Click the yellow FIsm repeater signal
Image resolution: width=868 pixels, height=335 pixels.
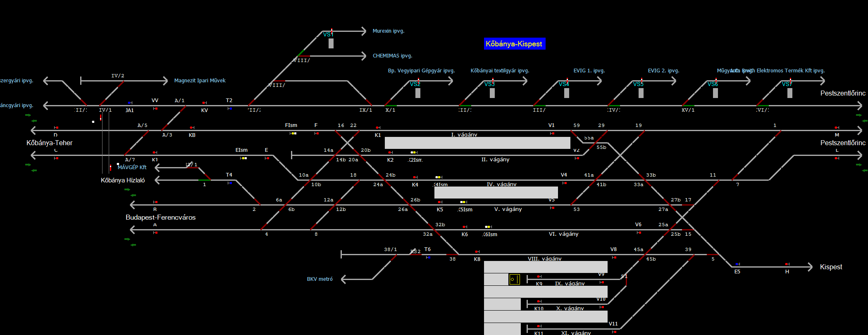293,133
